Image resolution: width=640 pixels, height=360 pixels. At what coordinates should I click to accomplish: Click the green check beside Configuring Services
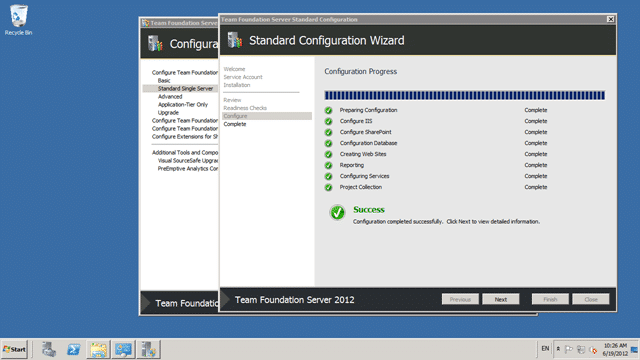pos(328,176)
